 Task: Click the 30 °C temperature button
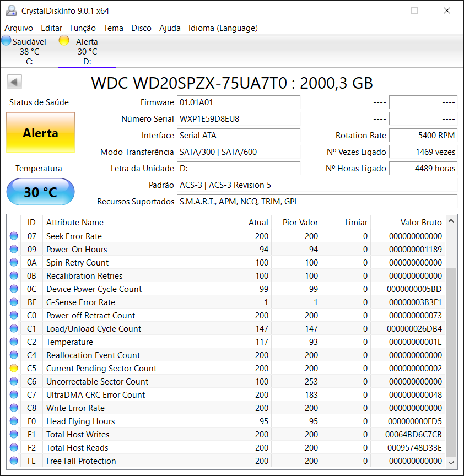[x=40, y=192]
